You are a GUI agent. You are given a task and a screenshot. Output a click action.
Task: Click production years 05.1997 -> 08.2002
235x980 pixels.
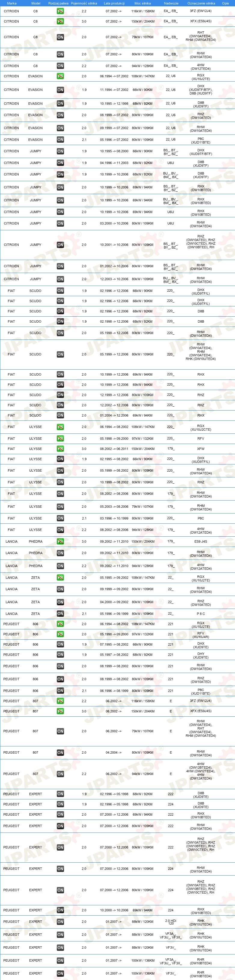tap(114, 655)
